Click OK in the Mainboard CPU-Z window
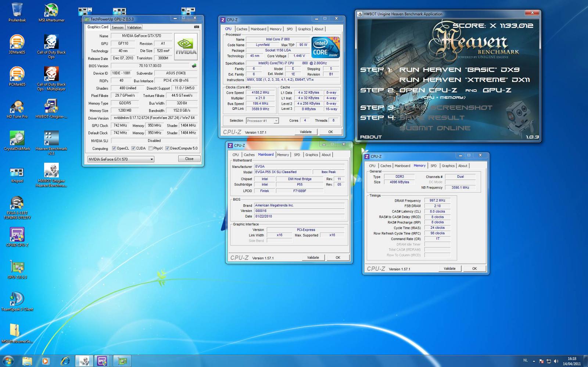Viewport: 588px width, 367px height. coord(338,258)
